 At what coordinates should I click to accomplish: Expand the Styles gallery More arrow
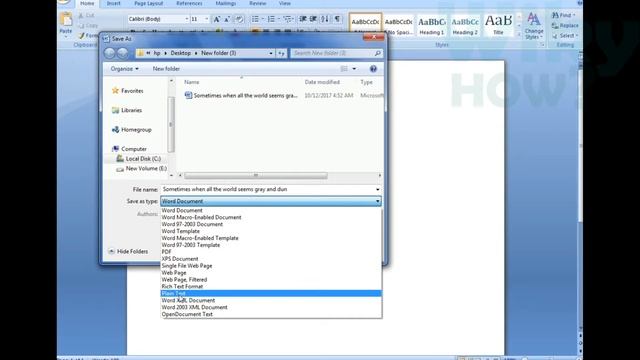(x=519, y=35)
